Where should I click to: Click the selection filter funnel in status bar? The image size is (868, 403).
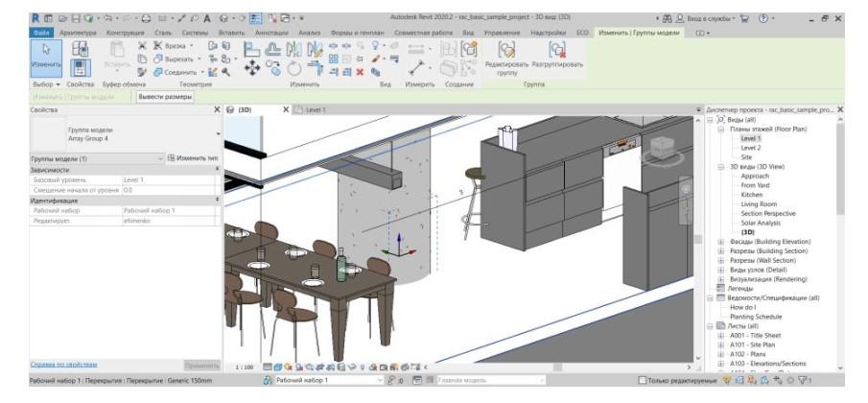803,380
